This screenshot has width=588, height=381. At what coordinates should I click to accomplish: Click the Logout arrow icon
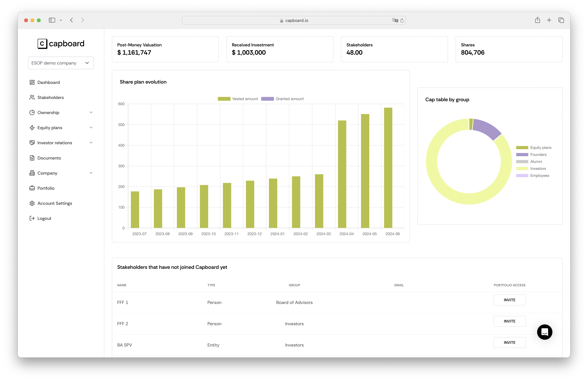32,218
